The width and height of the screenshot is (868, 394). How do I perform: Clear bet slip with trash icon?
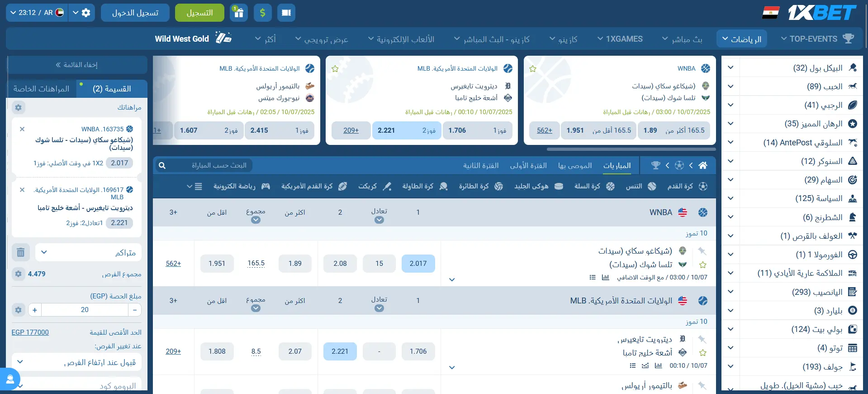(20, 252)
